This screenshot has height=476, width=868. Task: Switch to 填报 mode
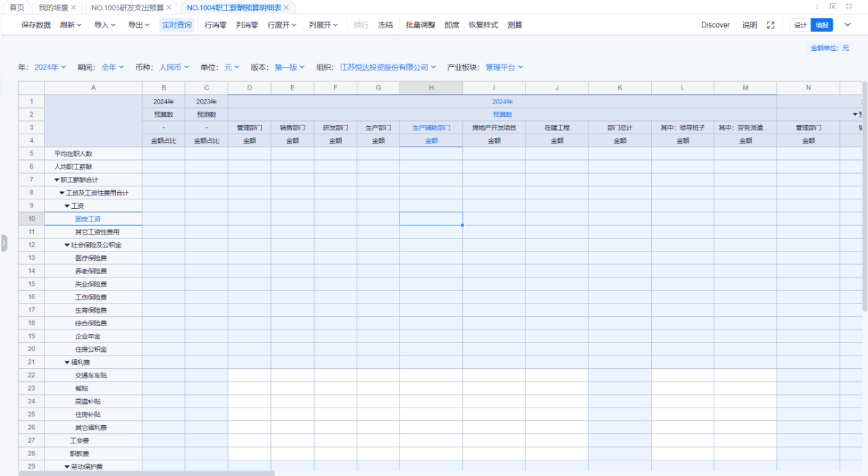pyautogui.click(x=822, y=25)
